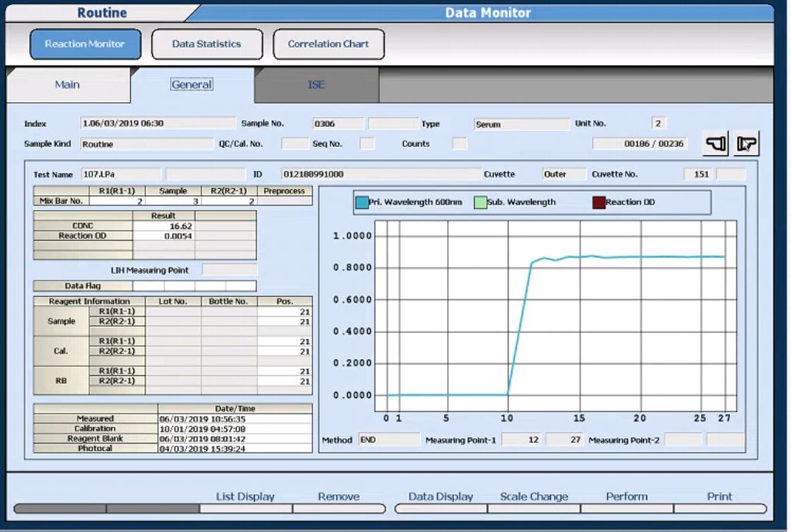
Task: Click the QC/Cal. No. field
Action: coord(295,144)
